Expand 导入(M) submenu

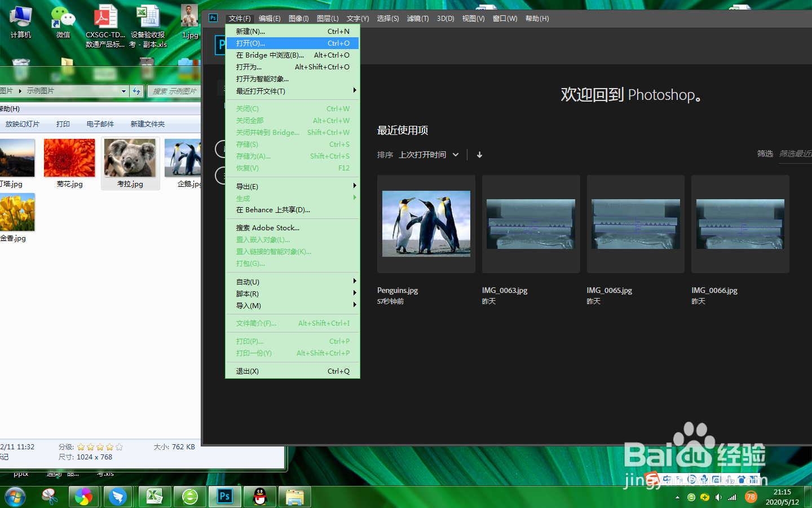pyautogui.click(x=292, y=305)
